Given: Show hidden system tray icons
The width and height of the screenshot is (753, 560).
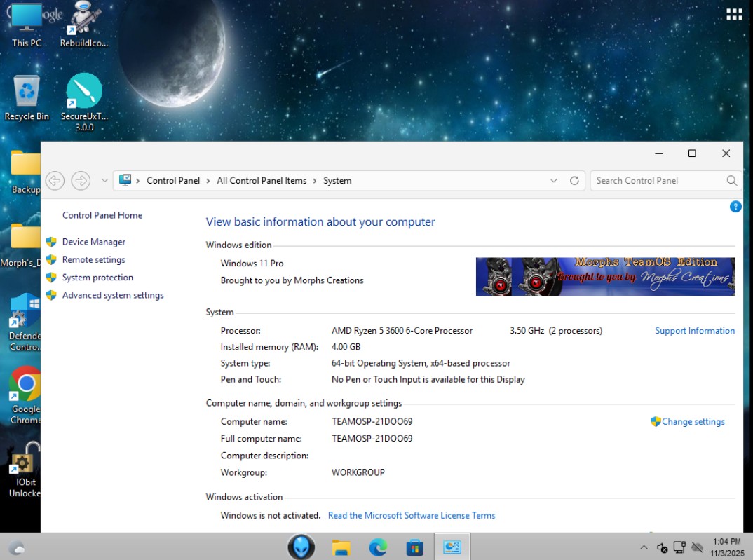Looking at the screenshot, I should (x=644, y=547).
